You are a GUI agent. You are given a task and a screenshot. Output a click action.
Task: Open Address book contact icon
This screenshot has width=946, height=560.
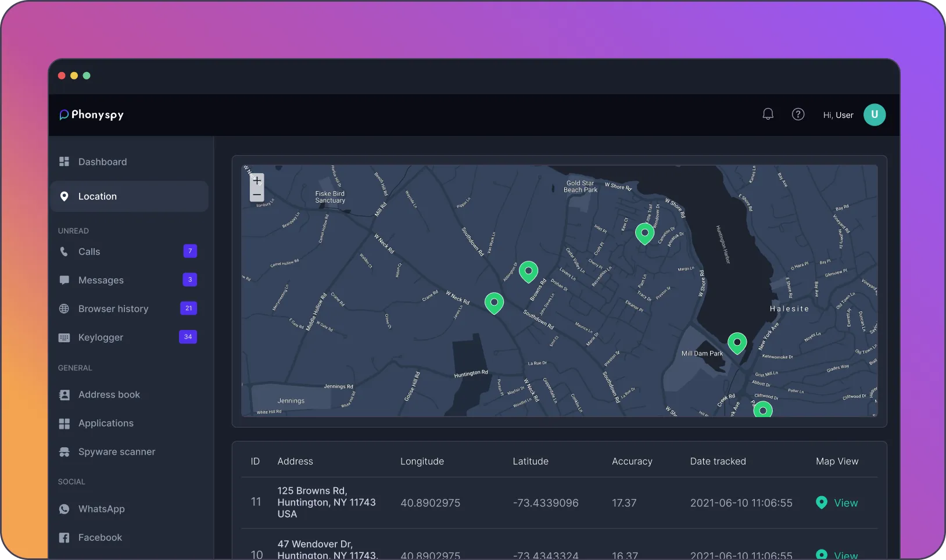pyautogui.click(x=64, y=394)
